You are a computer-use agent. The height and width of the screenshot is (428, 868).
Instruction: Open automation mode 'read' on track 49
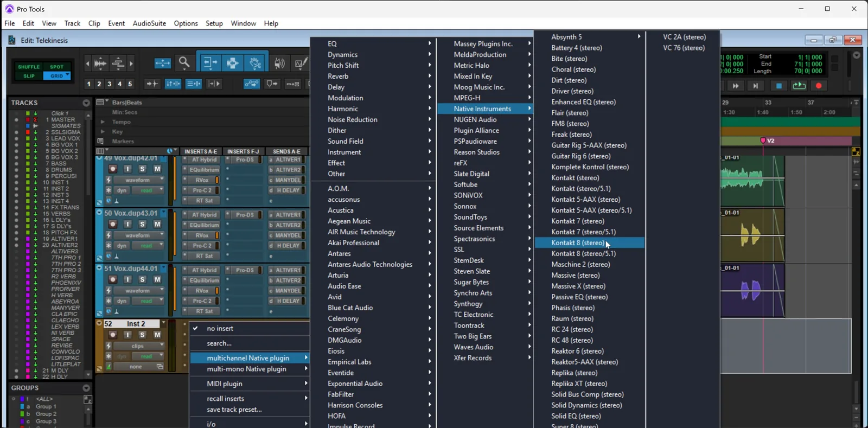[146, 190]
